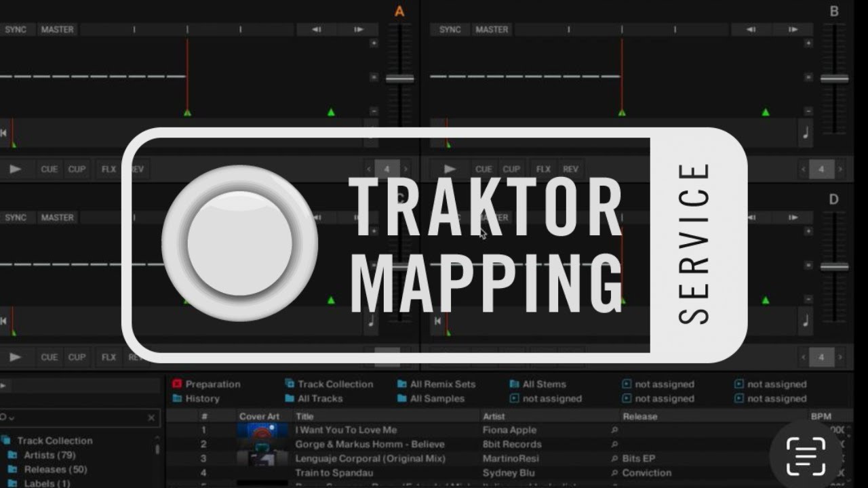Increase loop size on Deck A
The image size is (868, 488).
pos(406,169)
